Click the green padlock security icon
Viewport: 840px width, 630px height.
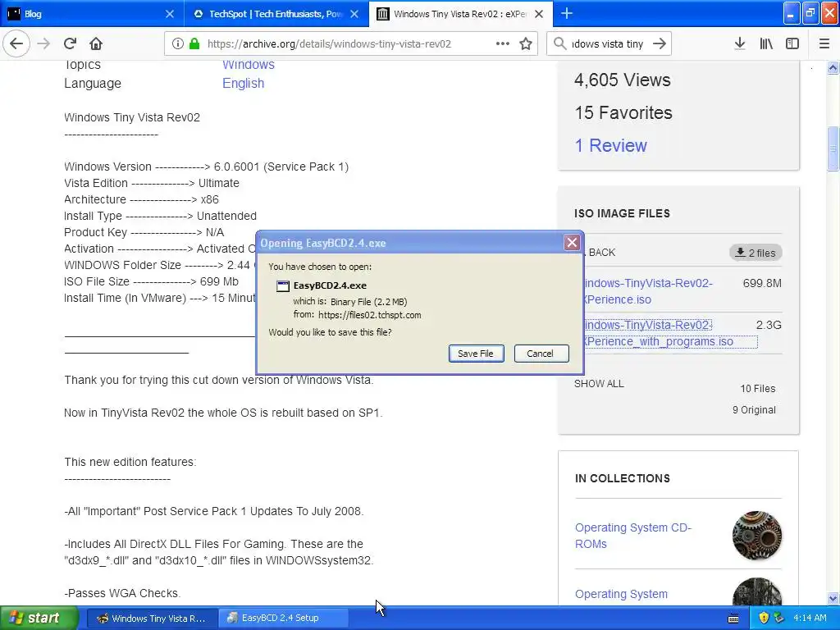pyautogui.click(x=194, y=43)
